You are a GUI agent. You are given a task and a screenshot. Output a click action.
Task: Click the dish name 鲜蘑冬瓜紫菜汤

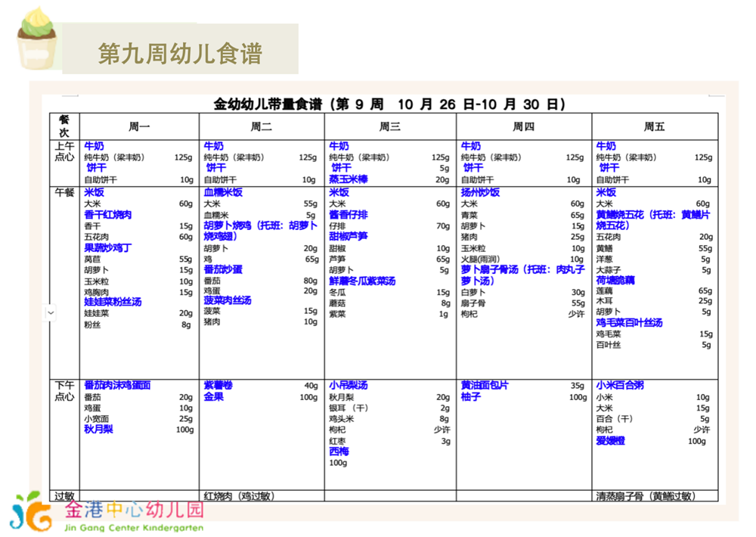(362, 281)
